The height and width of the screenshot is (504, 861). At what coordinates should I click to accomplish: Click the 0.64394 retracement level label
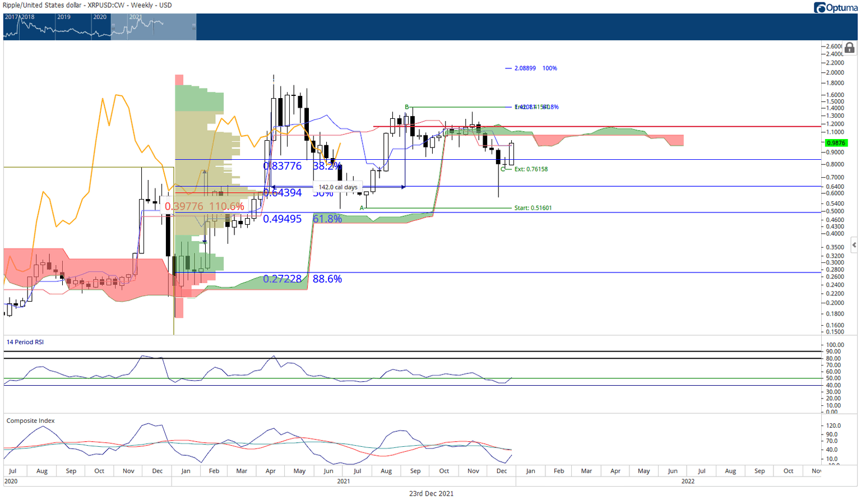pos(283,192)
